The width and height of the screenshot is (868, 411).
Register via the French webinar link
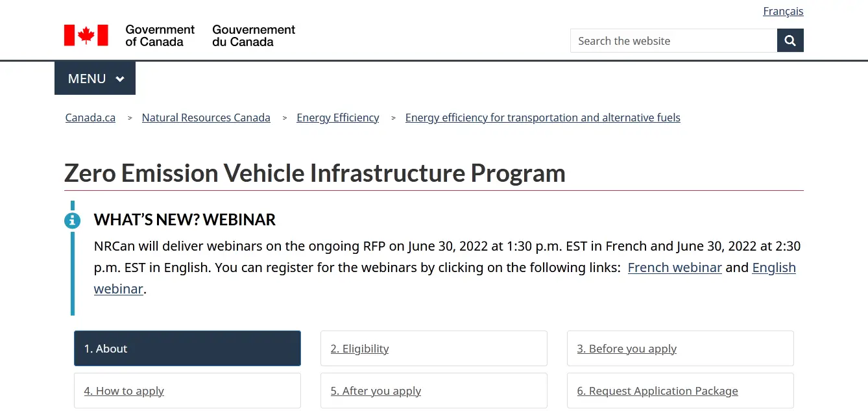coord(675,268)
